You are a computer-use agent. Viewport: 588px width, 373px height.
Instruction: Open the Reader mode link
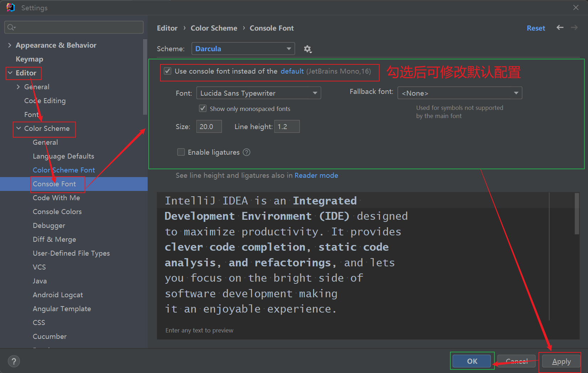tap(316, 175)
